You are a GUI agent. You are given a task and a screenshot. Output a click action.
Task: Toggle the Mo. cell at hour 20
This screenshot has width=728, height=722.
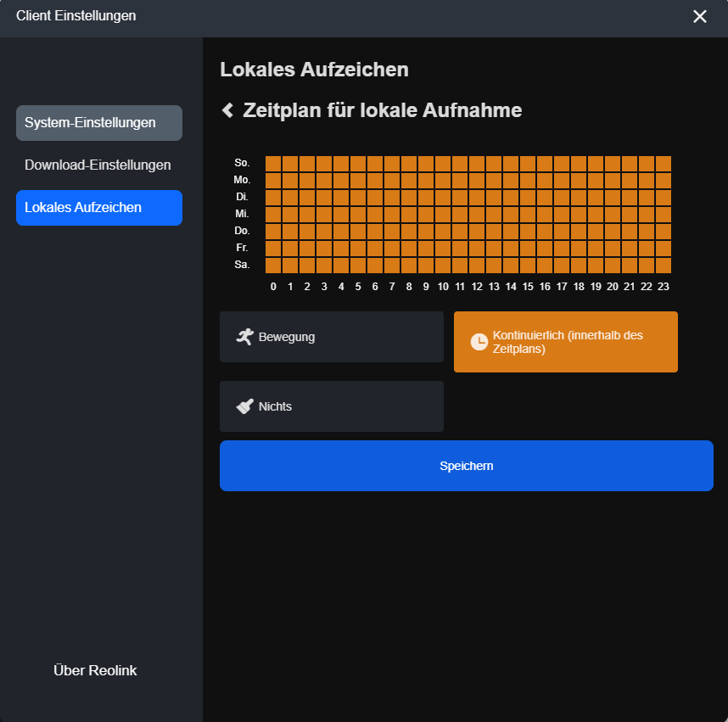pyautogui.click(x=613, y=181)
